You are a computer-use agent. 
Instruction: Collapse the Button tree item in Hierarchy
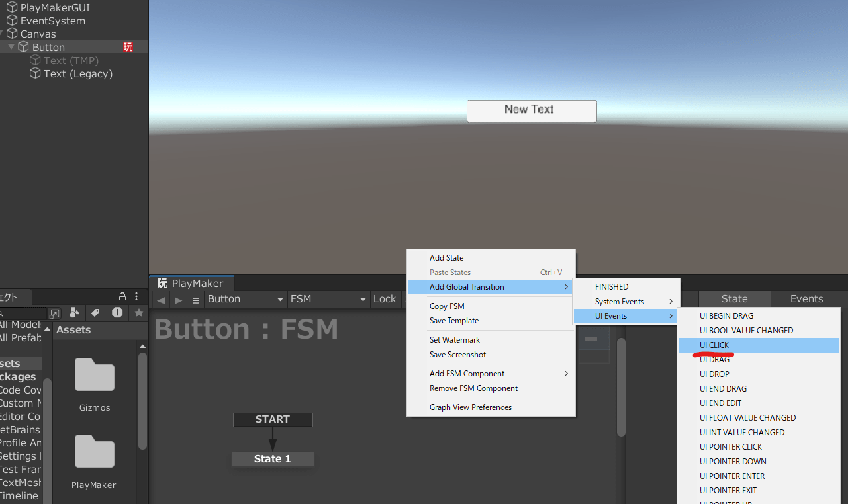point(11,47)
